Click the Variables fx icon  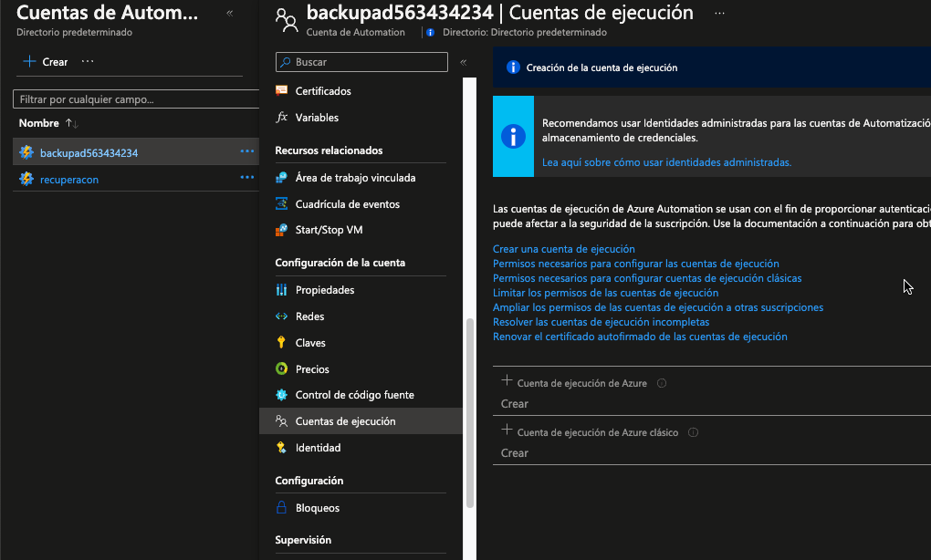pos(282,118)
